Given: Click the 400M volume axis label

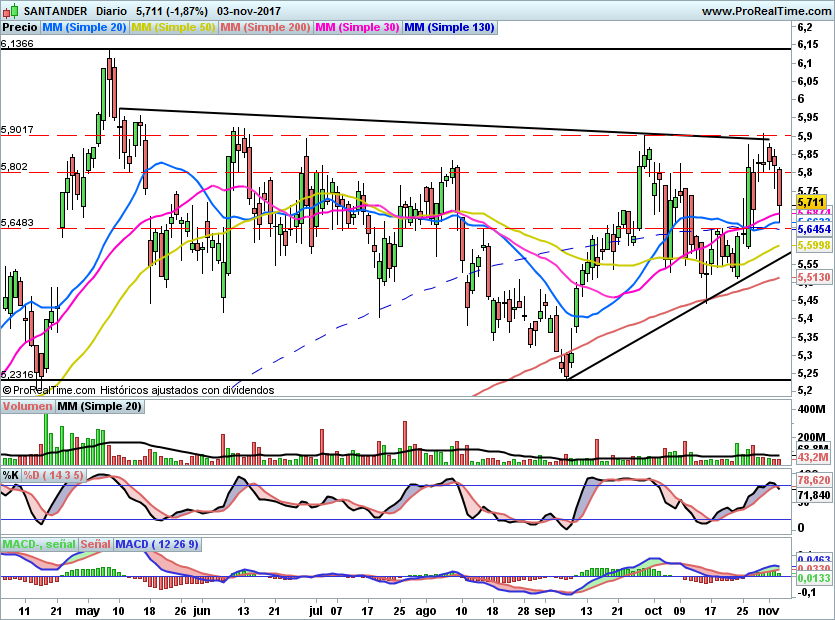Looking at the screenshot, I should (x=812, y=409).
